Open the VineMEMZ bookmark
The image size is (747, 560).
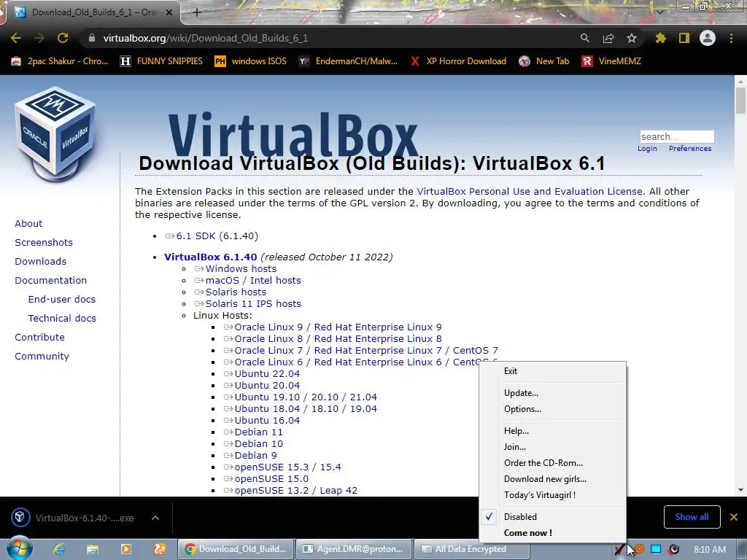[x=612, y=61]
